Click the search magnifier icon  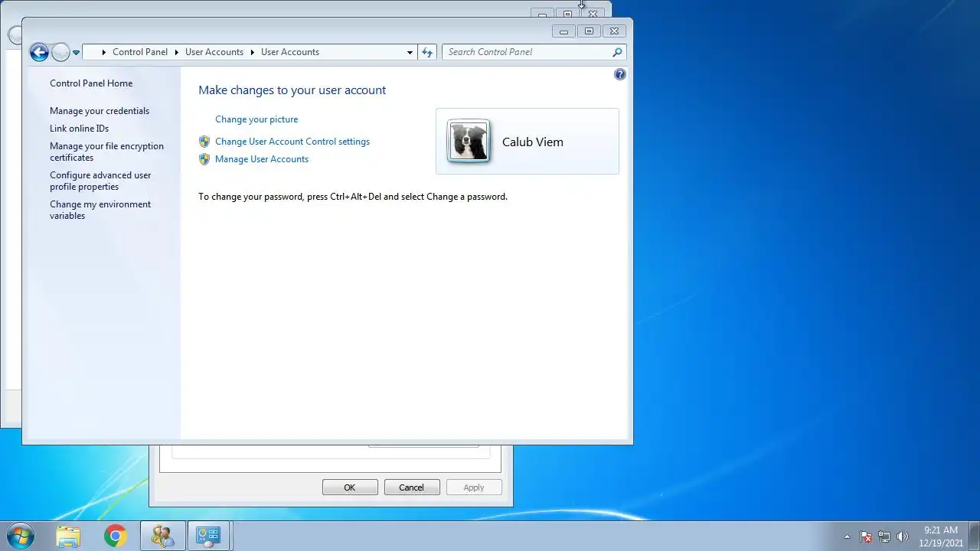[617, 52]
